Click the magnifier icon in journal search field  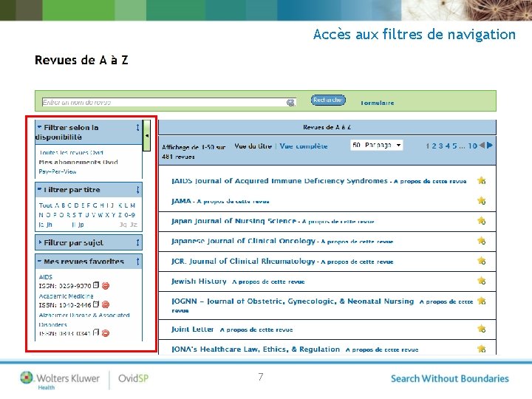290,103
